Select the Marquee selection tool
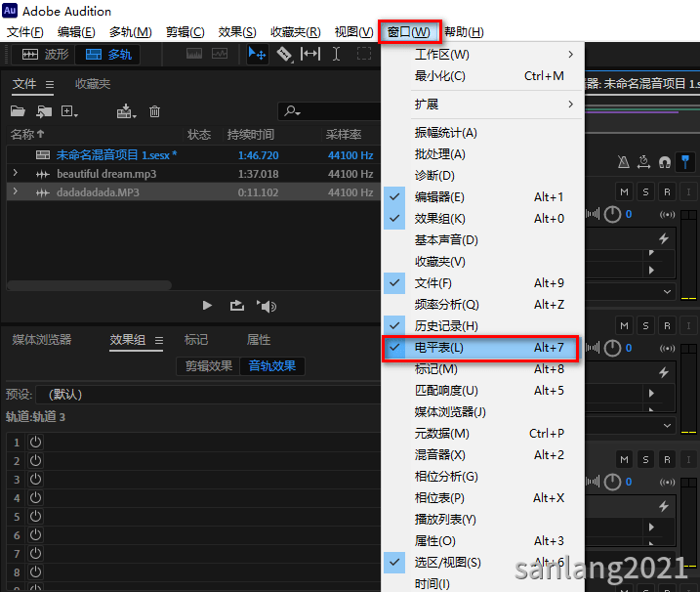This screenshot has width=700, height=592. click(x=364, y=54)
